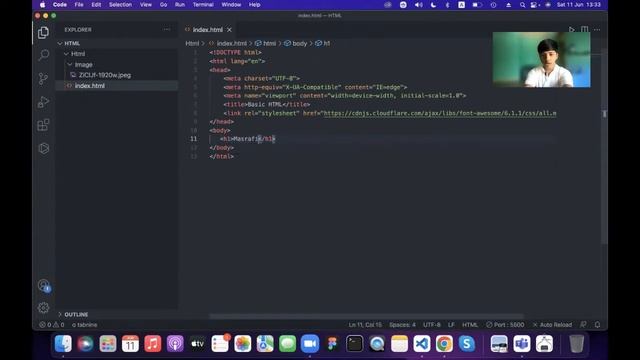Open Skype from the dock
The image size is (640, 360).
click(467, 344)
